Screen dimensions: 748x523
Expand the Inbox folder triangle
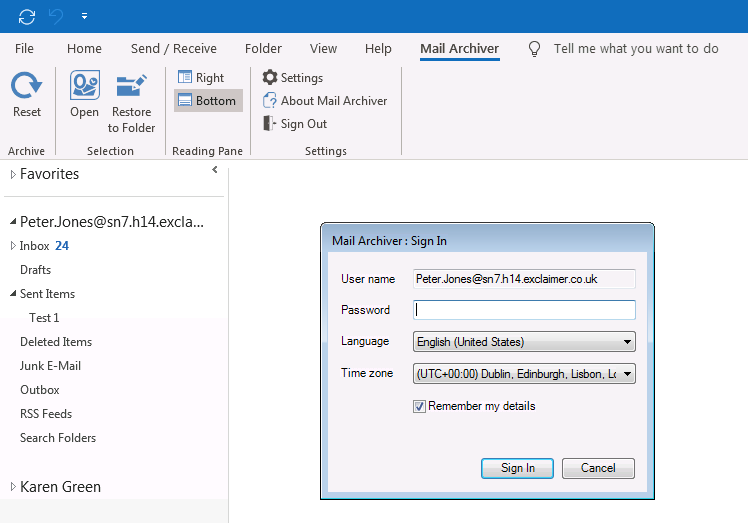pyautogui.click(x=13, y=246)
